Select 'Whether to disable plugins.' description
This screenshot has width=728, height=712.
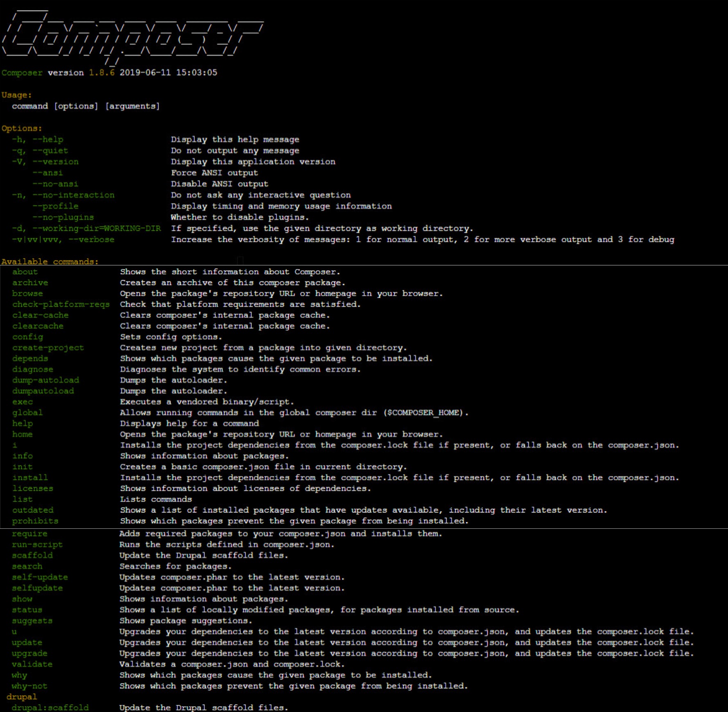[240, 217]
